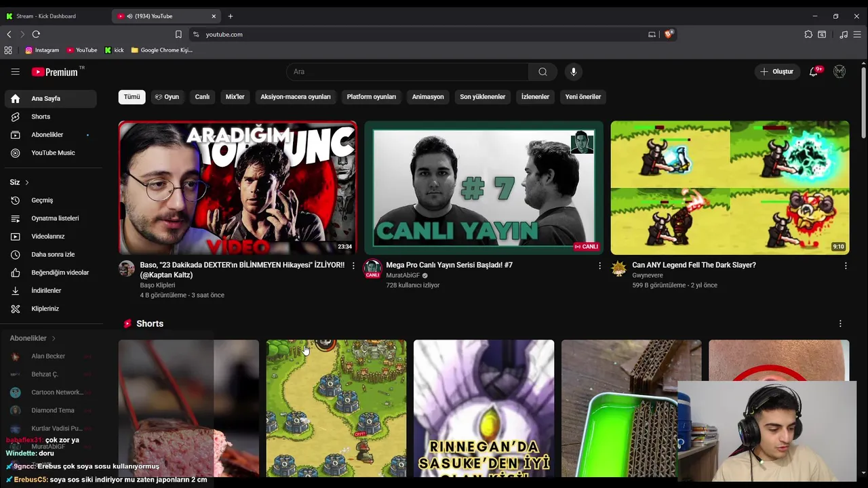Open Abonelikler in sidebar
Screen dimensions: 868x488
tap(51, 135)
